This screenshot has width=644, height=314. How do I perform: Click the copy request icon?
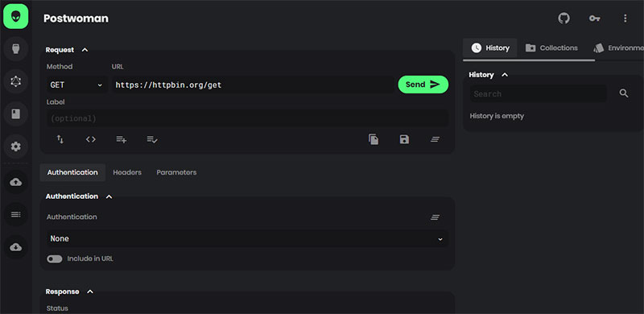(x=374, y=139)
